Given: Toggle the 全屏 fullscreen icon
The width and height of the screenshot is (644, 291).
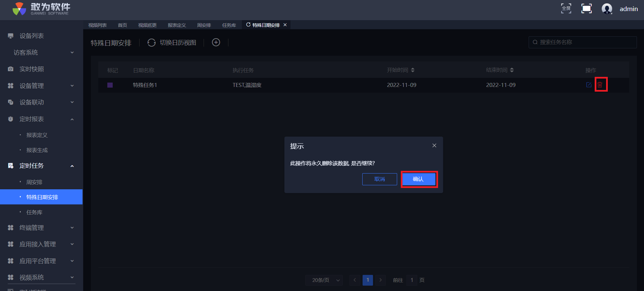Looking at the screenshot, I should coord(566,8).
